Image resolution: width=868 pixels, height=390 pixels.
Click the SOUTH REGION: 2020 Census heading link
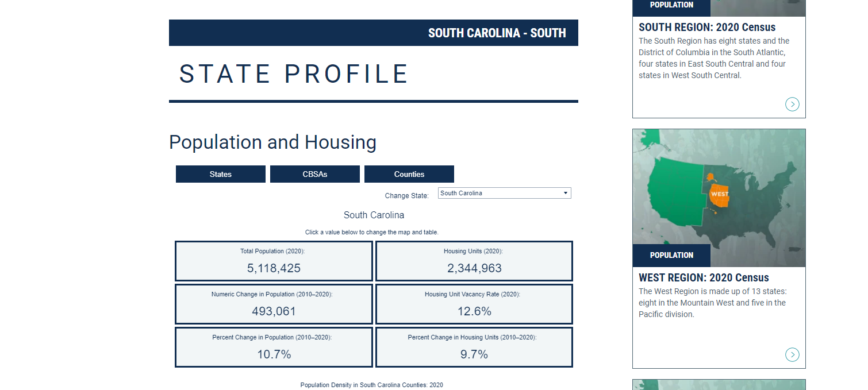[706, 27]
